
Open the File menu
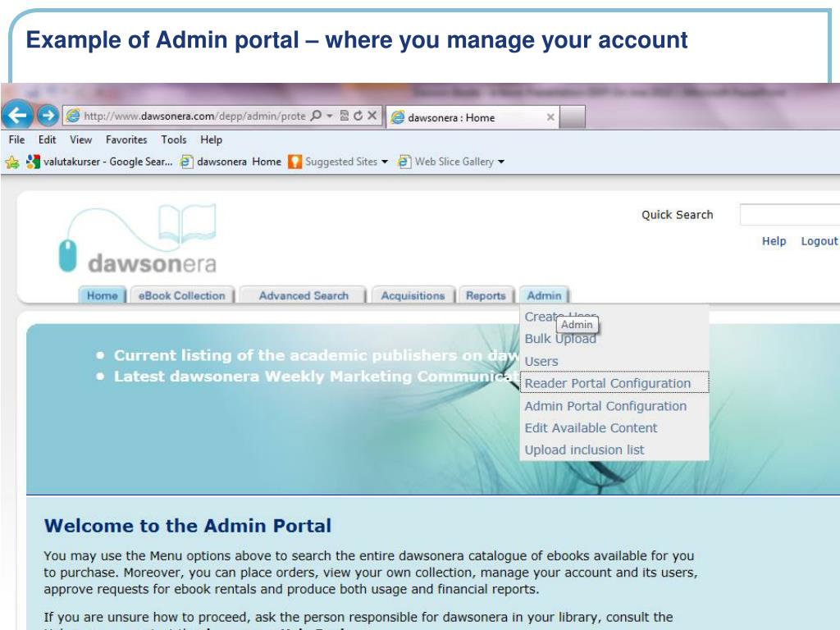[16, 139]
